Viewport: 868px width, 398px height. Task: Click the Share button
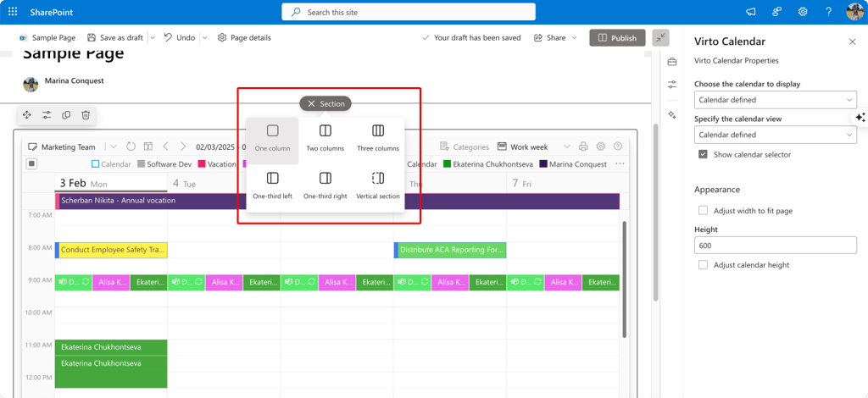(x=549, y=37)
